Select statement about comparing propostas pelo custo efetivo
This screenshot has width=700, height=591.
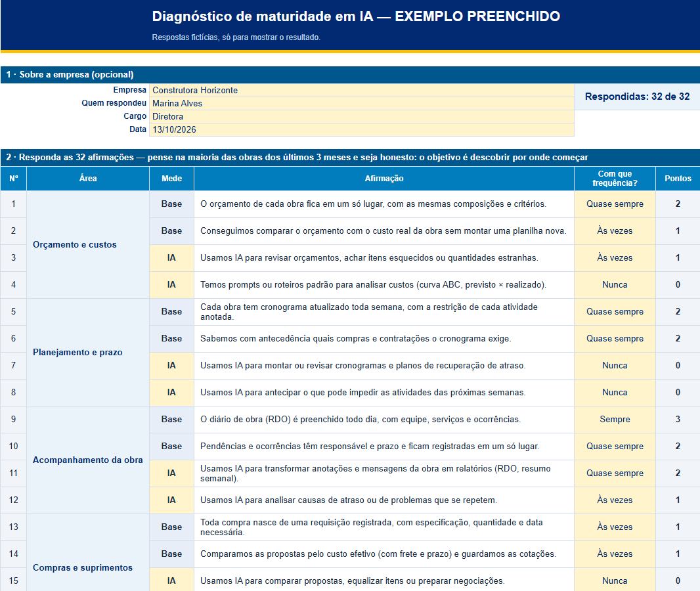pos(384,554)
